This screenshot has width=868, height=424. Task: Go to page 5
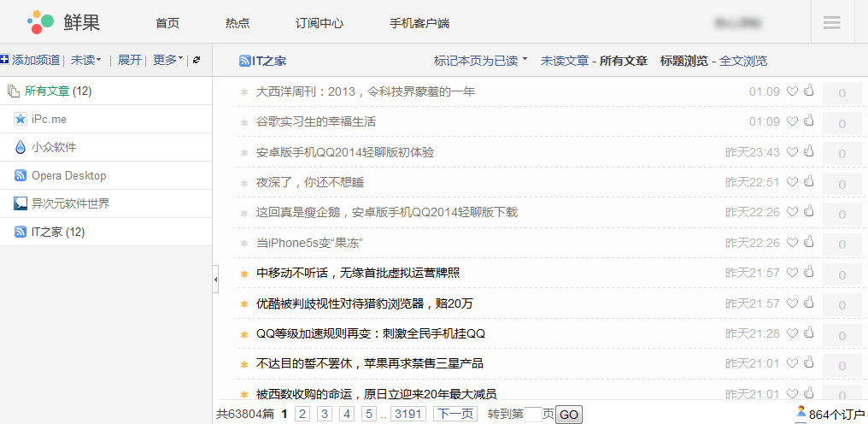[369, 414]
